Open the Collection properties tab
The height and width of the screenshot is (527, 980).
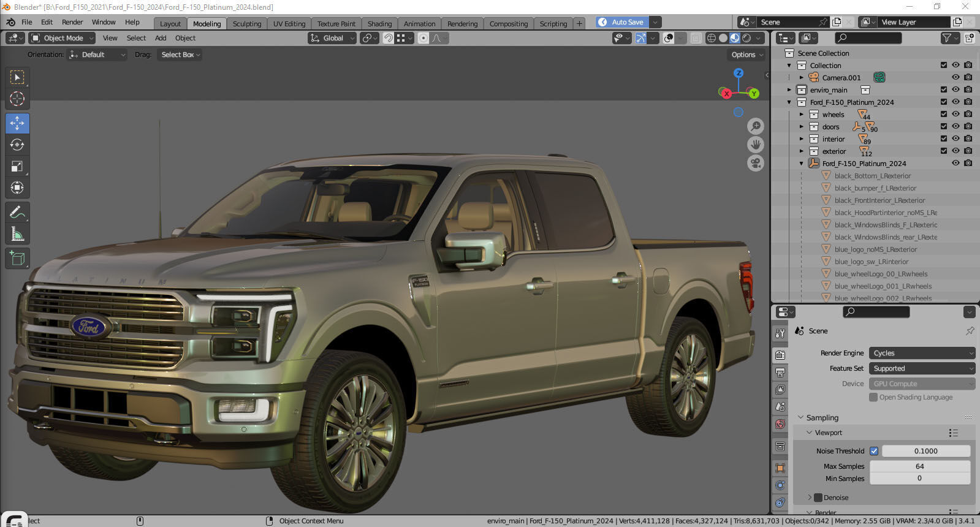coord(780,446)
